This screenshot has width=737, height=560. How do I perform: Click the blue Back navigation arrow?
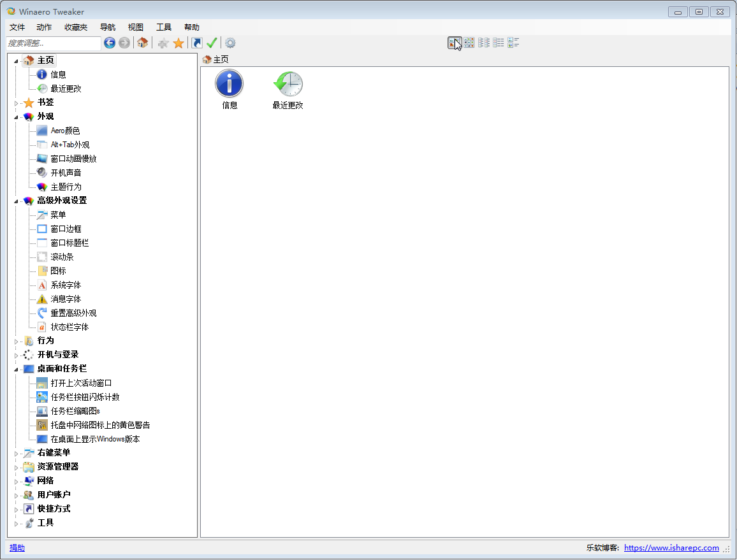(110, 43)
